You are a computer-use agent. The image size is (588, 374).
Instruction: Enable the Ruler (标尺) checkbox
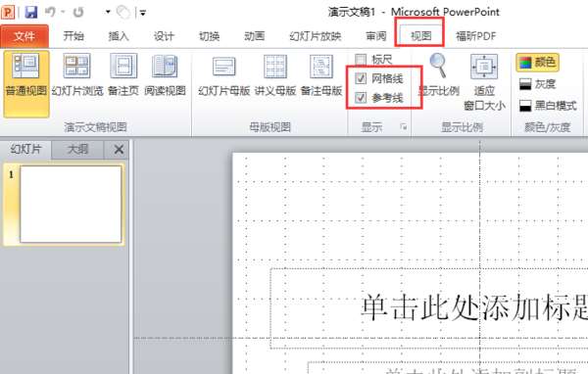pyautogui.click(x=361, y=60)
